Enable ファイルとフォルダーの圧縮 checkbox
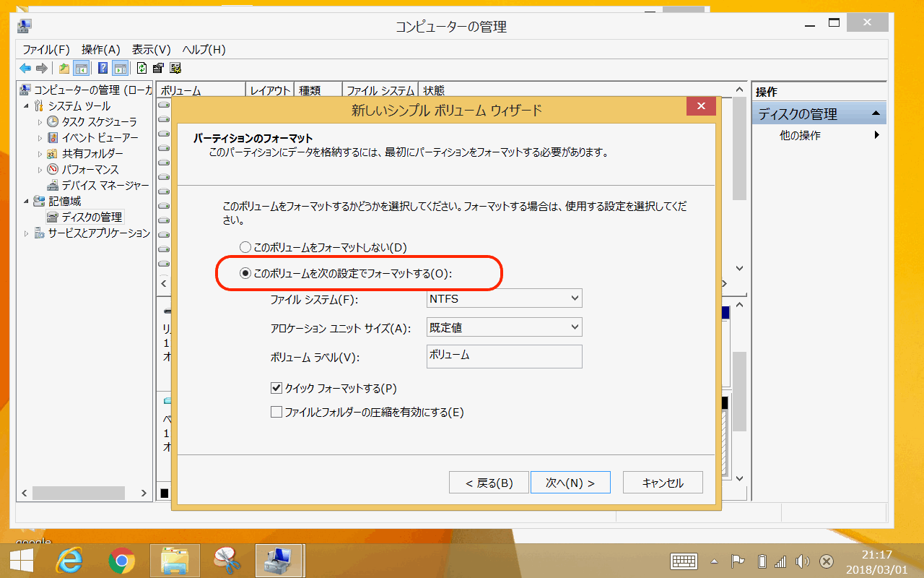This screenshot has width=924, height=578. click(276, 413)
